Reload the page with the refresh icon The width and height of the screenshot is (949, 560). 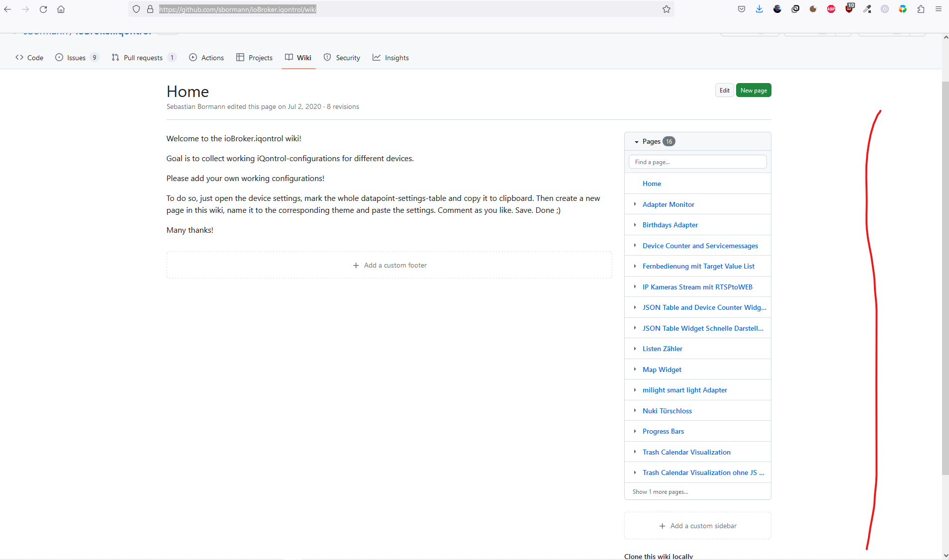pyautogui.click(x=43, y=9)
